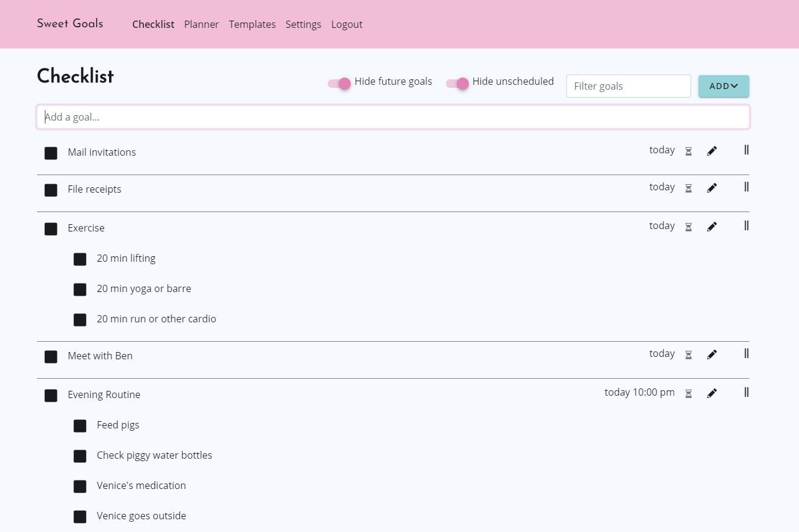Viewport: 799px width, 532px height.
Task: Click the Meet with Ben title
Action: pyautogui.click(x=100, y=356)
